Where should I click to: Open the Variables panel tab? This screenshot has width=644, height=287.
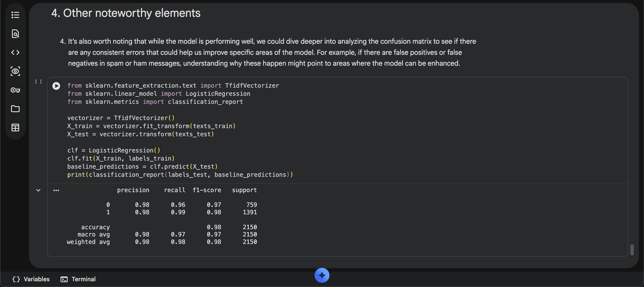[x=36, y=279]
